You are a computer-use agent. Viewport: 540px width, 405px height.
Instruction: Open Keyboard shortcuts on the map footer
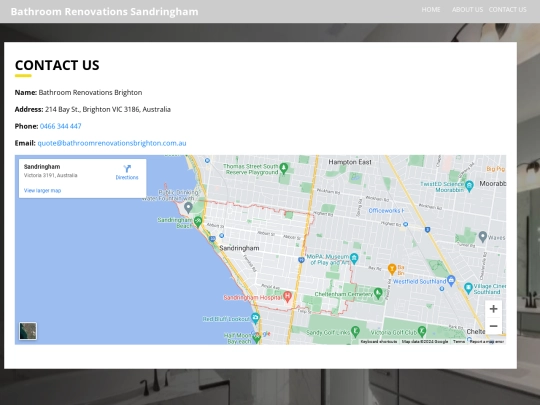pos(379,342)
